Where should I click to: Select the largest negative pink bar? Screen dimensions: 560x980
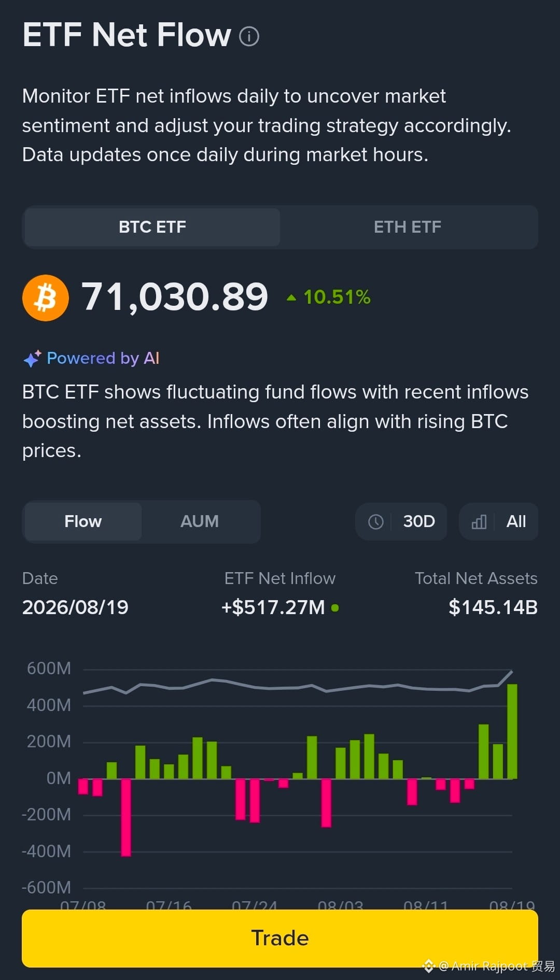pyautogui.click(x=126, y=817)
